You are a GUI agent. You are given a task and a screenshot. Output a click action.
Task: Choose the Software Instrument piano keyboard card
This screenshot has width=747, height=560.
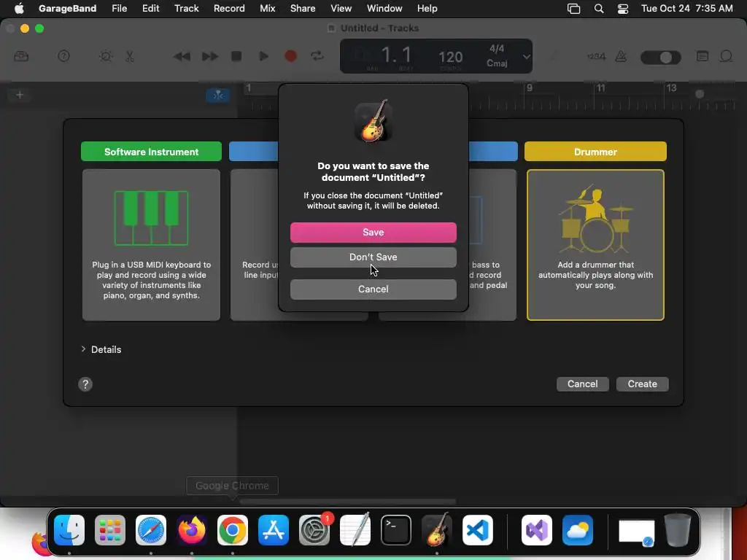[x=151, y=245]
